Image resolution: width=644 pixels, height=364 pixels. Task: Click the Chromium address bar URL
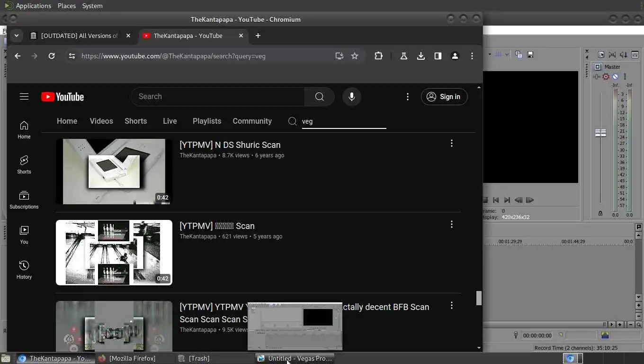(173, 56)
